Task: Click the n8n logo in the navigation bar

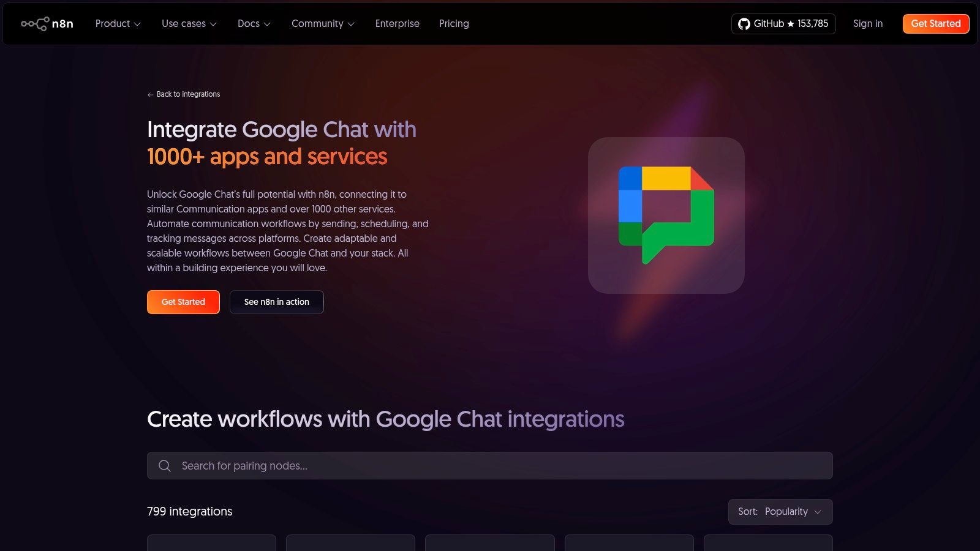Action: (x=47, y=23)
